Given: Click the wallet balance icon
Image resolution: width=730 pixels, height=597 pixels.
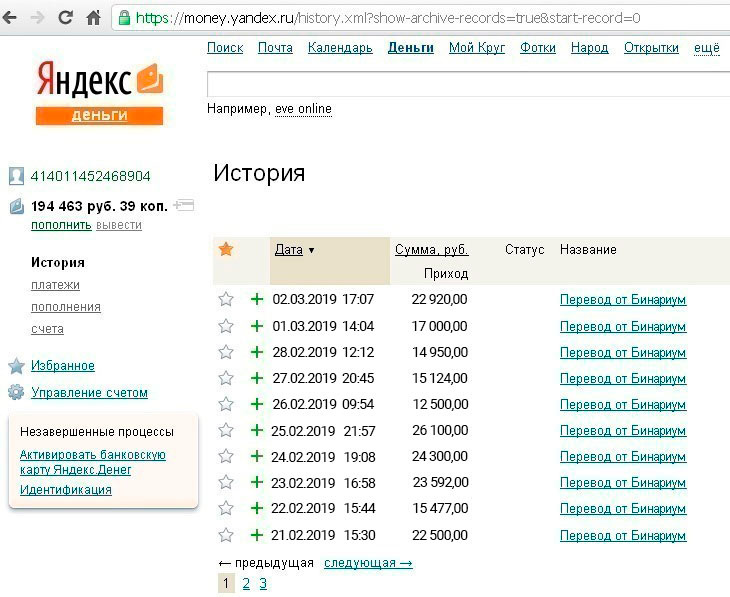Looking at the screenshot, I should 17,206.
